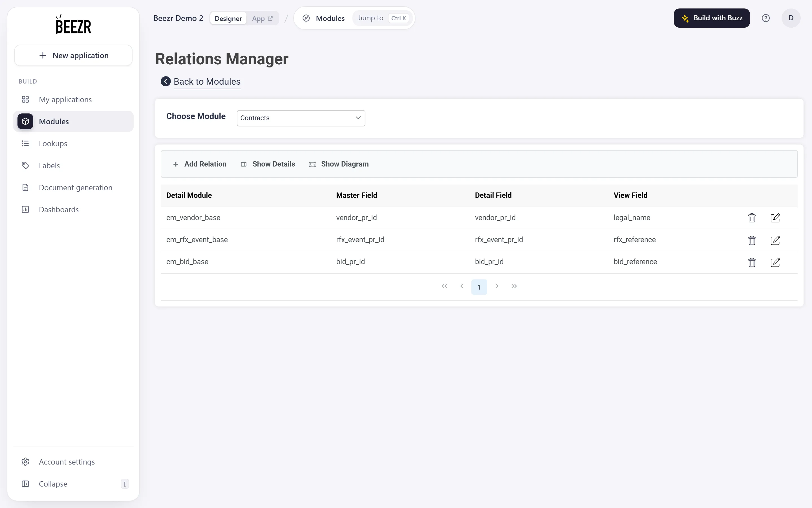Click the New application button
Image resolution: width=812 pixels, height=508 pixels.
[73, 55]
